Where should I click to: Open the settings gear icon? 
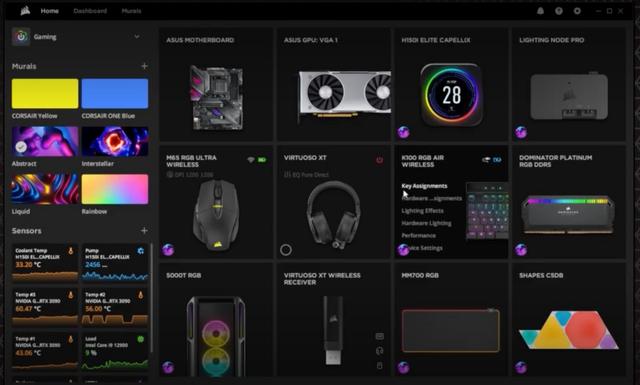(577, 11)
